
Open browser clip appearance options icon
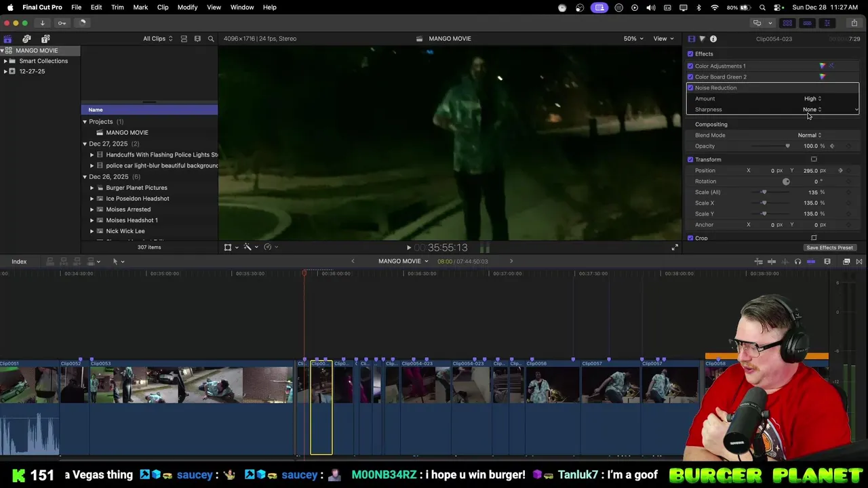point(197,39)
